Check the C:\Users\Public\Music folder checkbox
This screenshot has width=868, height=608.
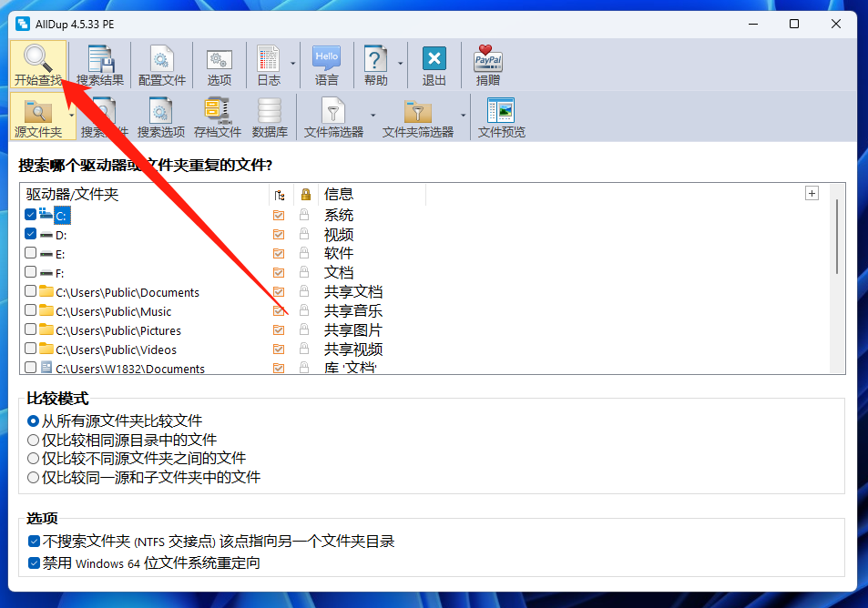[30, 309]
